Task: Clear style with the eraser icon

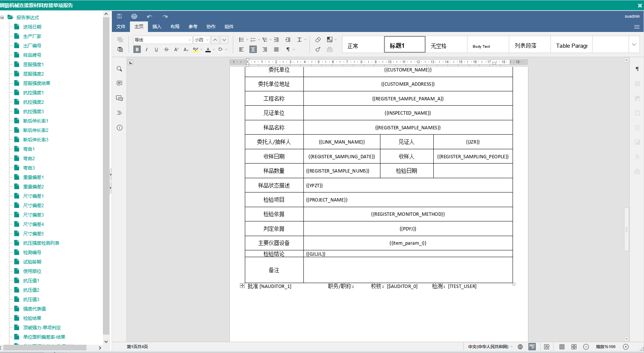Action: pos(318,39)
